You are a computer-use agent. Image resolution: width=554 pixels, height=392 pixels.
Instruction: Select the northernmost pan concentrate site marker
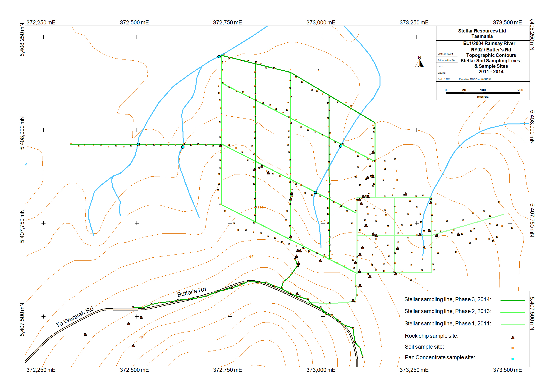219,57
